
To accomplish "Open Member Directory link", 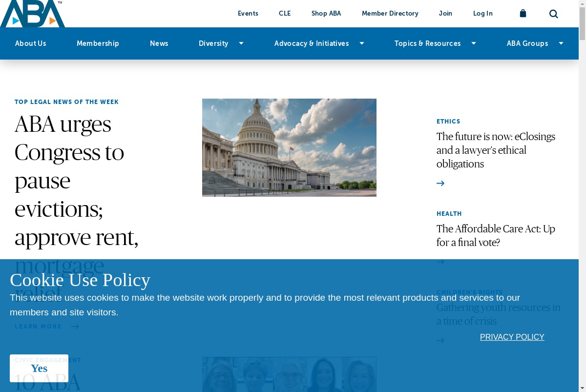I will (x=390, y=14).
